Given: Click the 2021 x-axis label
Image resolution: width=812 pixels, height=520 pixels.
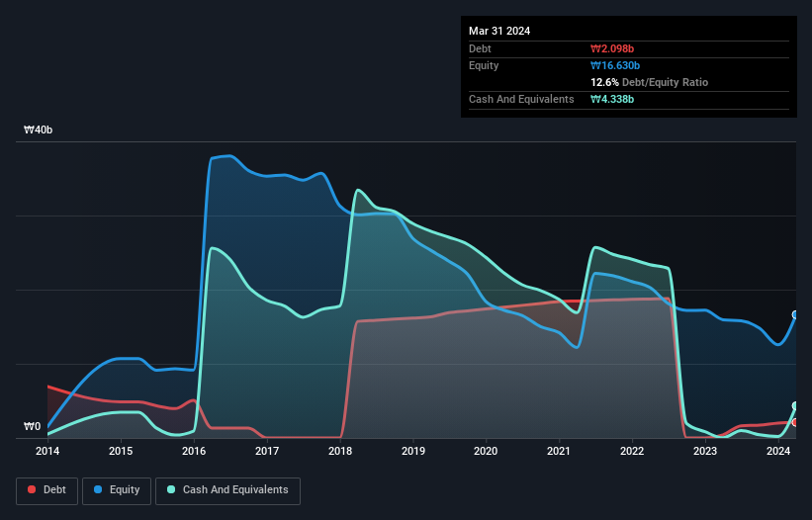Looking at the screenshot, I should 559,451.
